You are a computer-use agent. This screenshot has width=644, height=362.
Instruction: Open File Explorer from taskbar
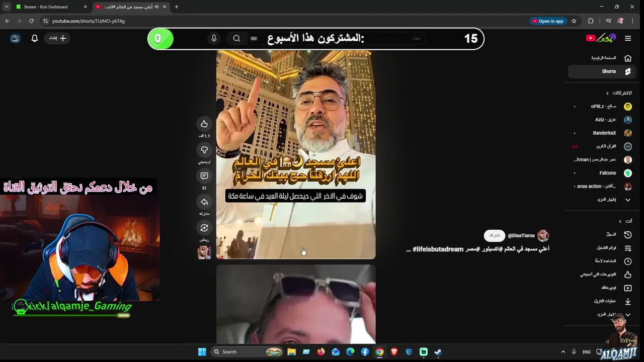tap(291, 352)
